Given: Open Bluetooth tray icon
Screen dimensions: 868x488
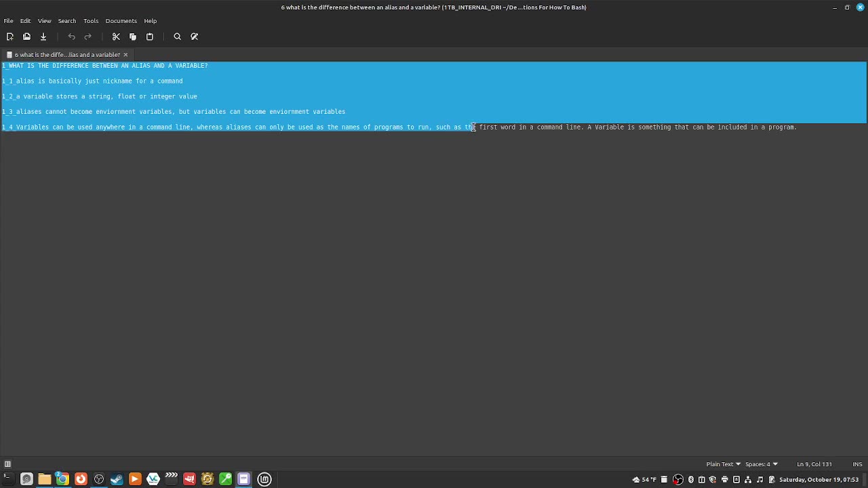Looking at the screenshot, I should tap(690, 479).
